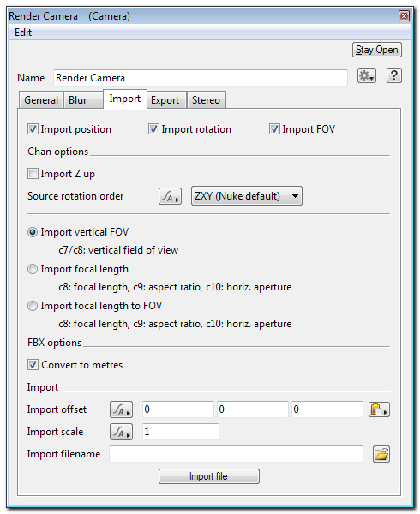Close the Render Camera window
The image size is (420, 514).
(404, 16)
